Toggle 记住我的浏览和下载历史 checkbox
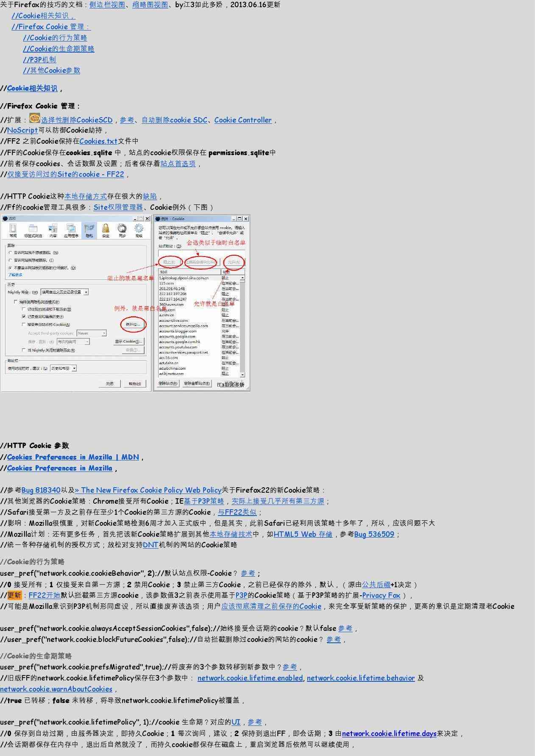The image size is (535, 756). (x=24, y=309)
